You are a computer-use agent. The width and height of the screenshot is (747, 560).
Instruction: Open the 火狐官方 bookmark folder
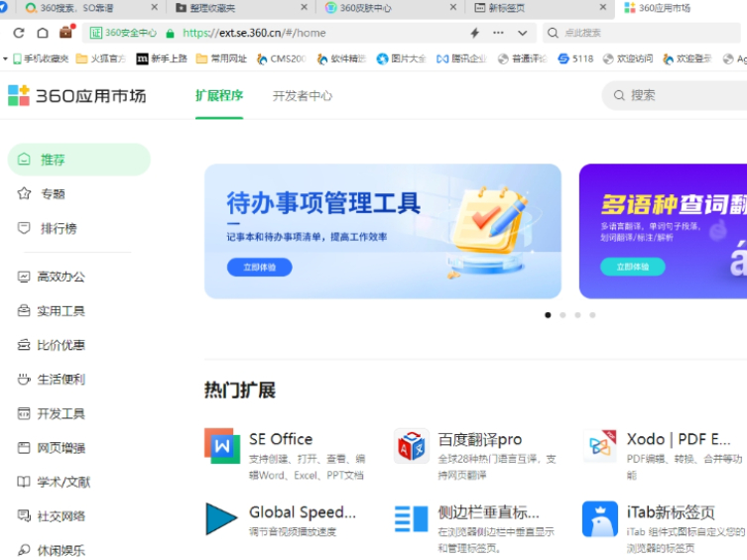[x=101, y=58]
